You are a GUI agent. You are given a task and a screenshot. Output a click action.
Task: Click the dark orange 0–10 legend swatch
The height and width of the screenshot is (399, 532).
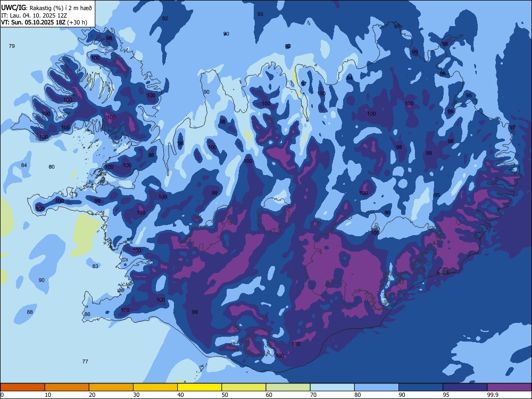(x=22, y=387)
